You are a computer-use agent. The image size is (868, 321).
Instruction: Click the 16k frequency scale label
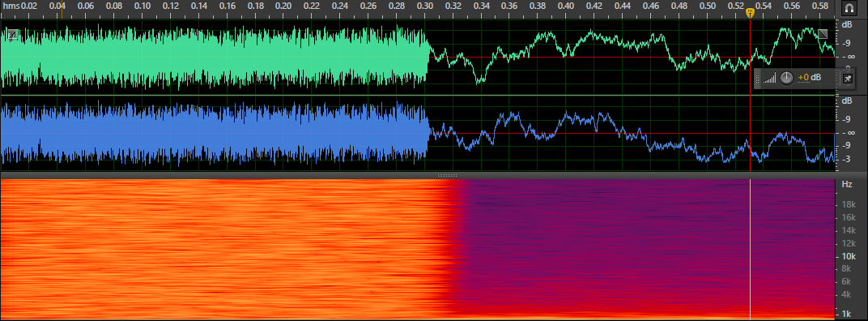849,218
